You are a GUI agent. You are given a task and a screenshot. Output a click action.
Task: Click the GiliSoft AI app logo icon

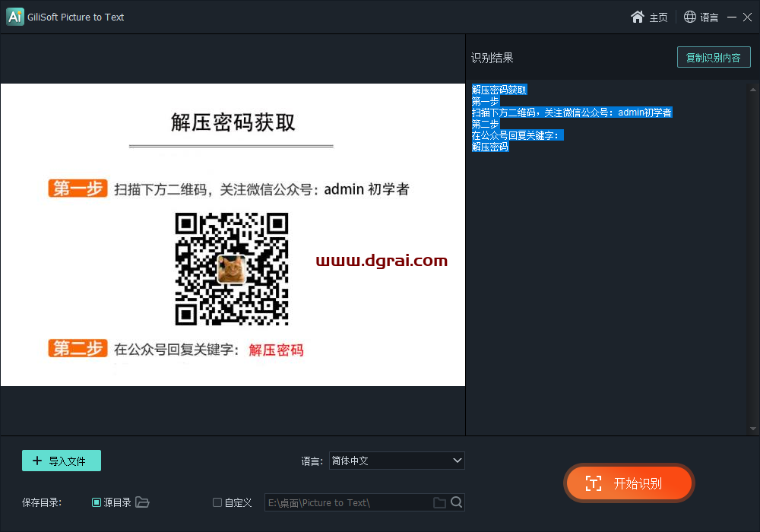(15, 17)
